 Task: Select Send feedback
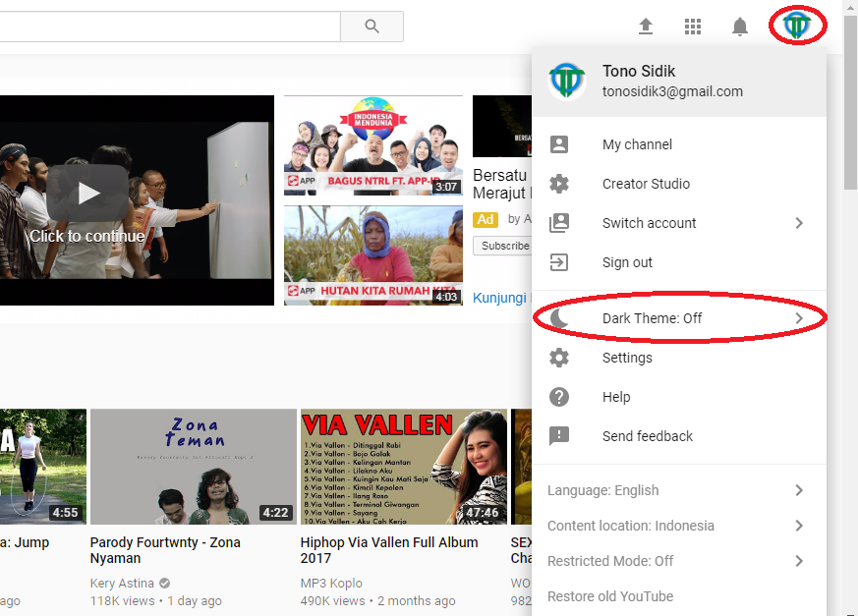click(x=679, y=436)
